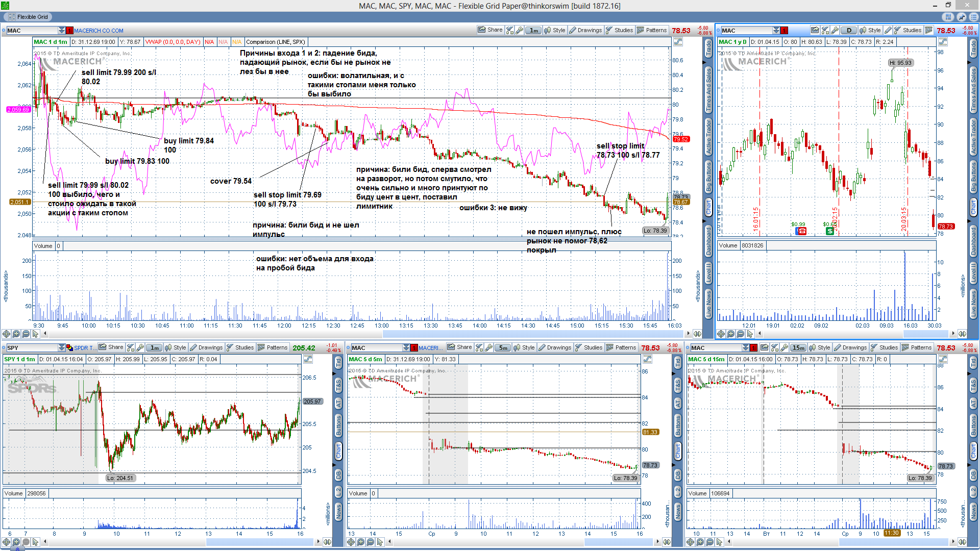The image size is (980, 551).
Task: Click drawings pencil icon in daily MAC chart
Action: [x=889, y=30]
